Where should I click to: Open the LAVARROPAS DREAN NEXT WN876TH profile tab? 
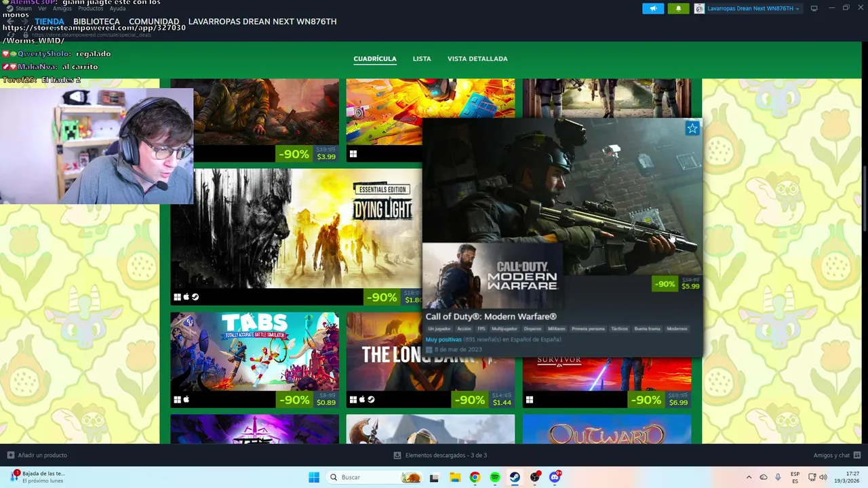[x=262, y=22]
